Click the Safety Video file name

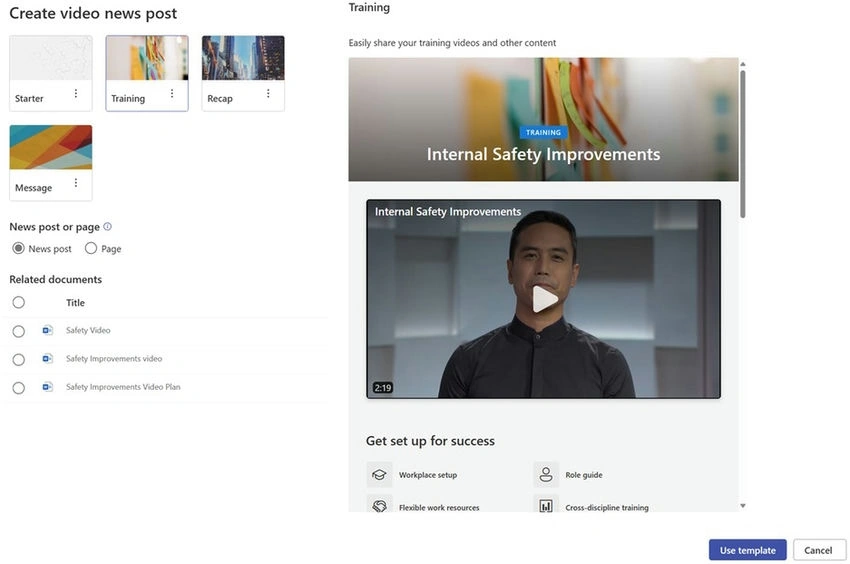(x=88, y=330)
